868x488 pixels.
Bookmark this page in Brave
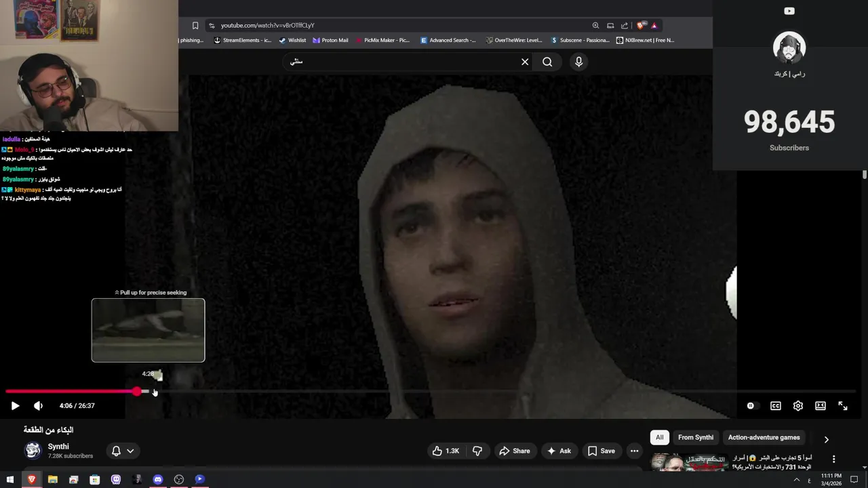point(195,25)
